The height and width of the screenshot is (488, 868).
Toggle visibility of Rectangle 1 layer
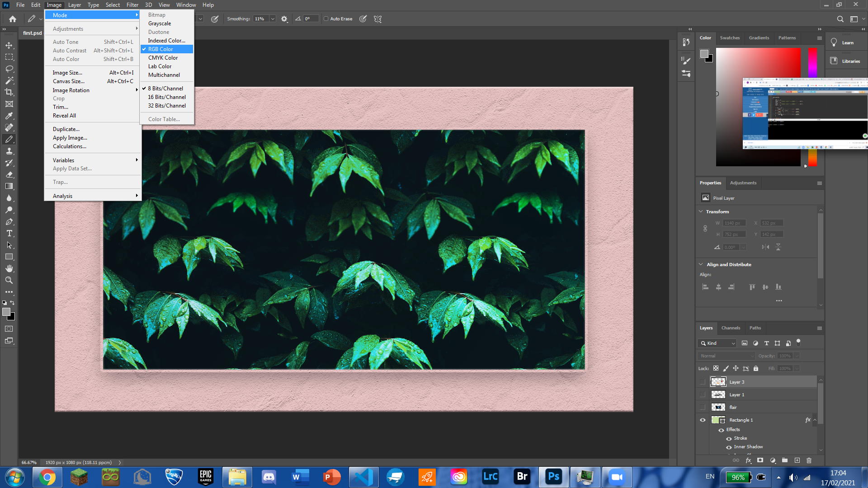tap(703, 419)
